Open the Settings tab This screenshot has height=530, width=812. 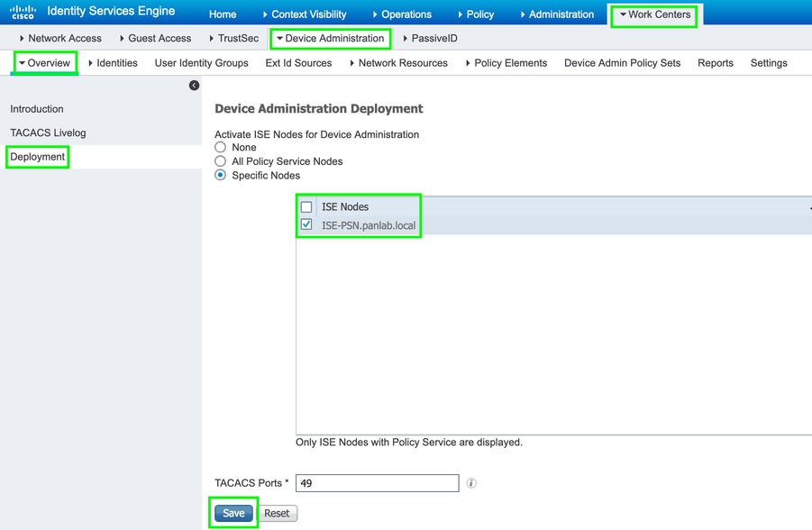pyautogui.click(x=769, y=63)
